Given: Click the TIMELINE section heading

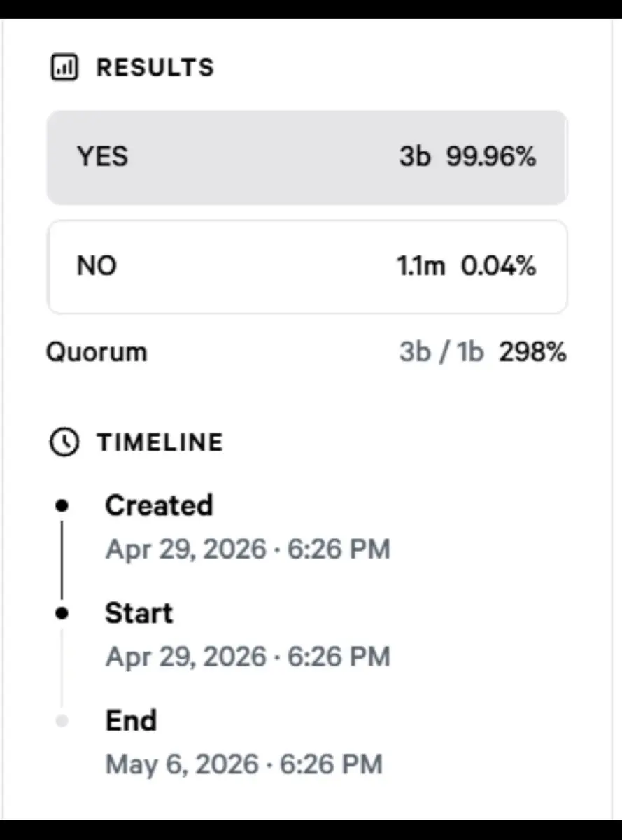Looking at the screenshot, I should [160, 442].
